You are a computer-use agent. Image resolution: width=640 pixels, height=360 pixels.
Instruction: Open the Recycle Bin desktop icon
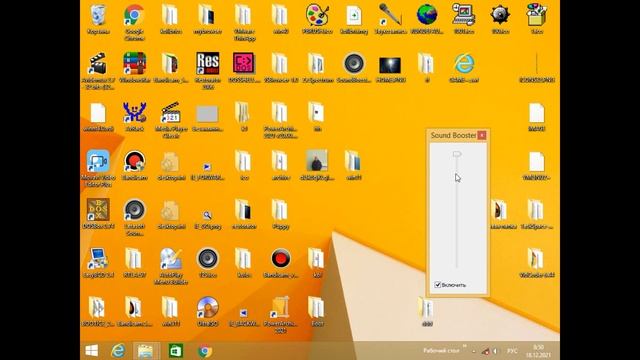[98, 16]
